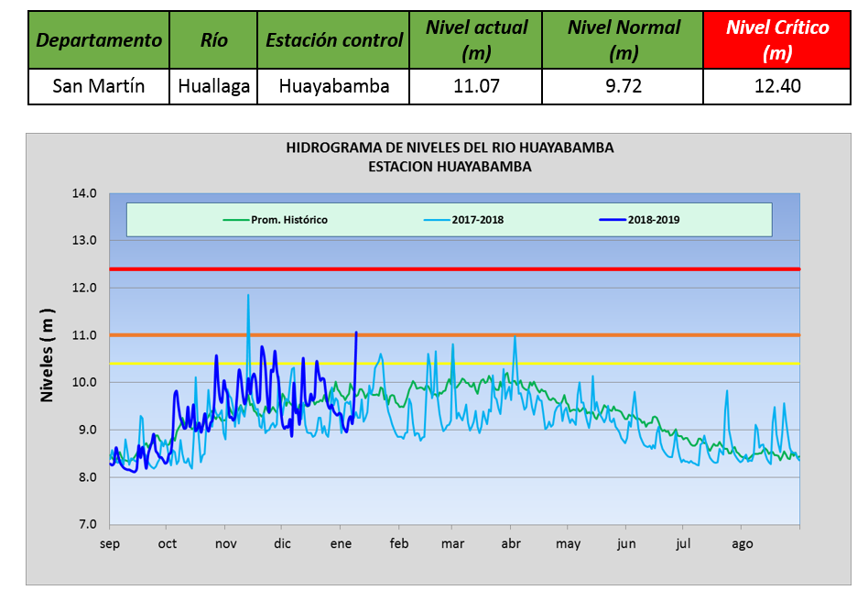Select the 'Nivel Normal (m)' header cell

[x=623, y=40]
